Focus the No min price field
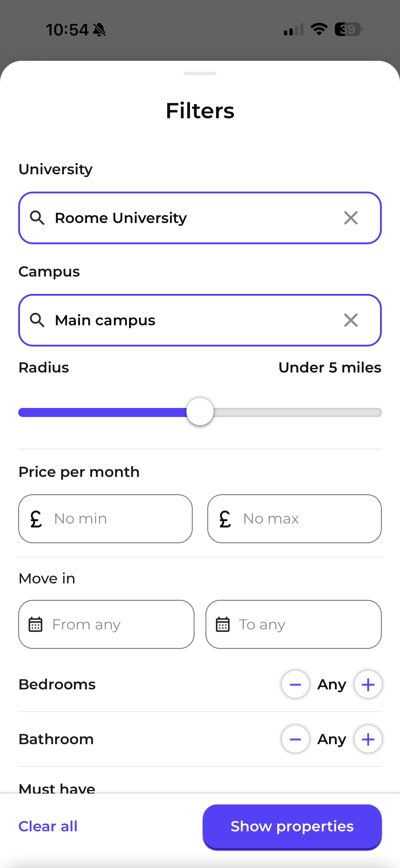This screenshot has width=400, height=868. pos(105,518)
